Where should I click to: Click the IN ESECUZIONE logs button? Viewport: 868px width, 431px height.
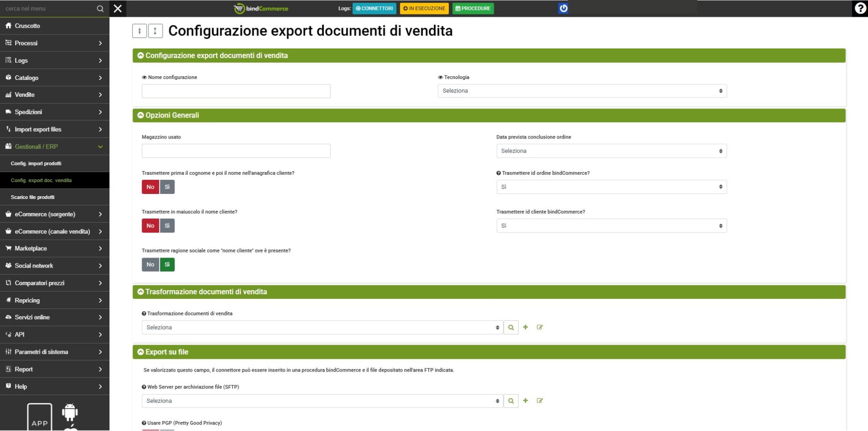424,8
